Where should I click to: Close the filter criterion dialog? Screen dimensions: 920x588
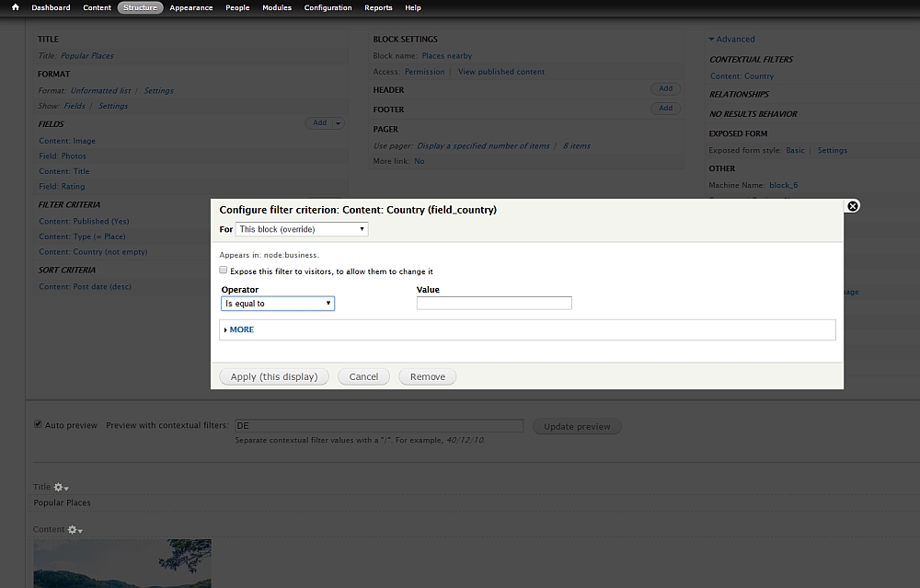coord(852,206)
